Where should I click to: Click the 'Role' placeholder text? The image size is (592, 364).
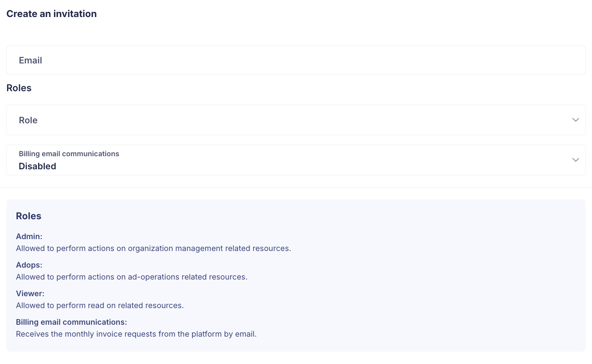[x=28, y=120]
